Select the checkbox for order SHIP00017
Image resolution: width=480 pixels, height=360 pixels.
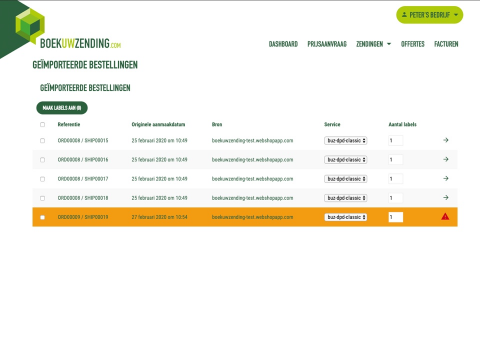42,179
